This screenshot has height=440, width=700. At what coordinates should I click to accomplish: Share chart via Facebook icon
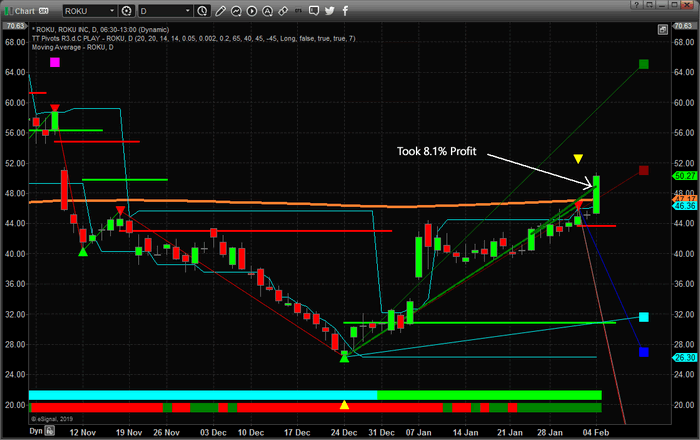pos(345,11)
